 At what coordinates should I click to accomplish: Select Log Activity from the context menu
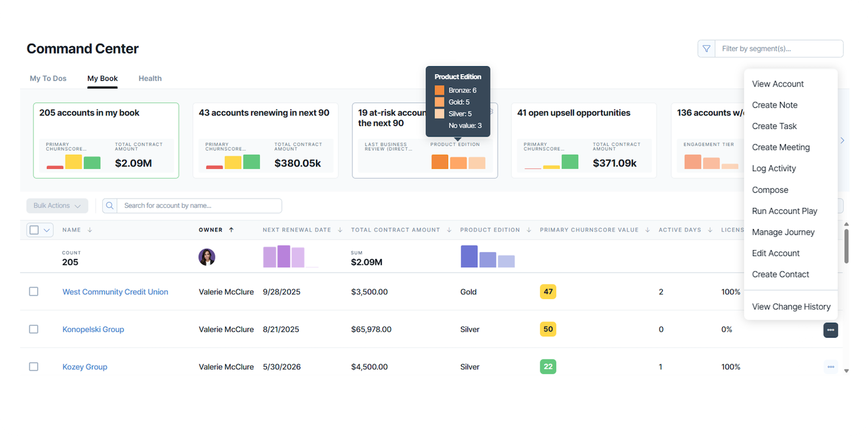click(774, 168)
